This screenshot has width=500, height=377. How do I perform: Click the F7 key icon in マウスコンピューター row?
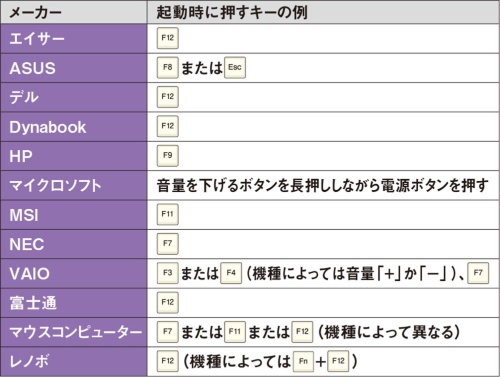(168, 332)
